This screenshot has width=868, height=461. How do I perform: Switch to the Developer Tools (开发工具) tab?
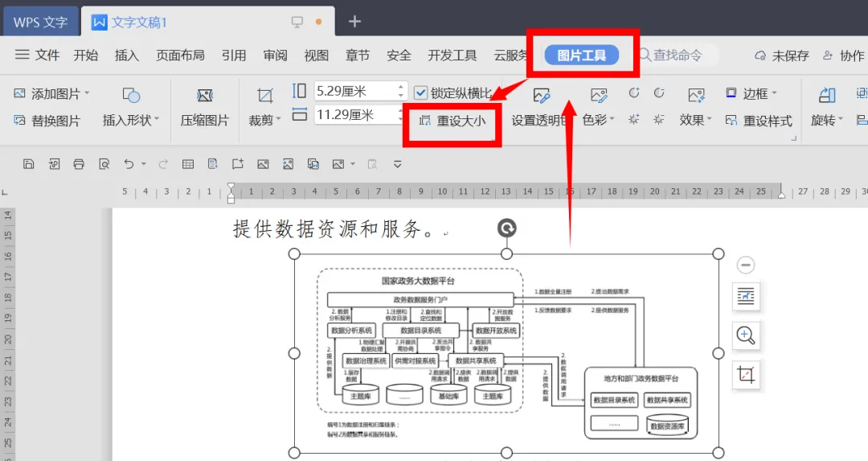point(452,55)
